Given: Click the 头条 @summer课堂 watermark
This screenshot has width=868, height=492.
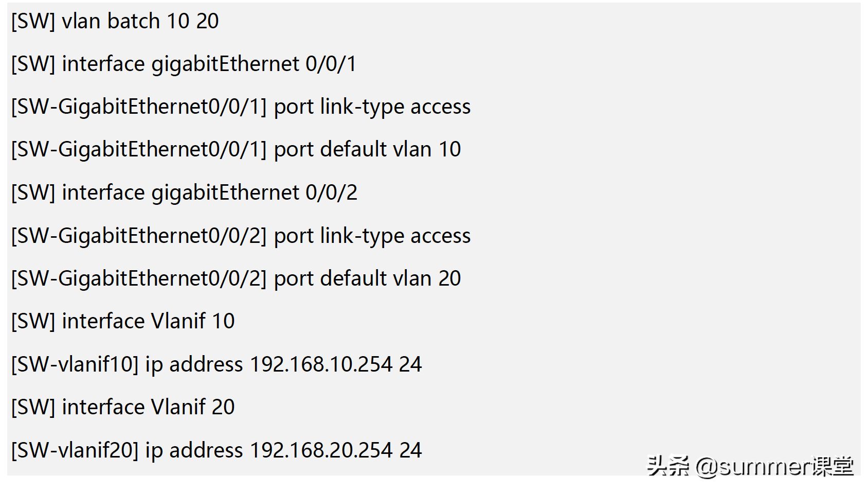Looking at the screenshot, I should pyautogui.click(x=750, y=466).
